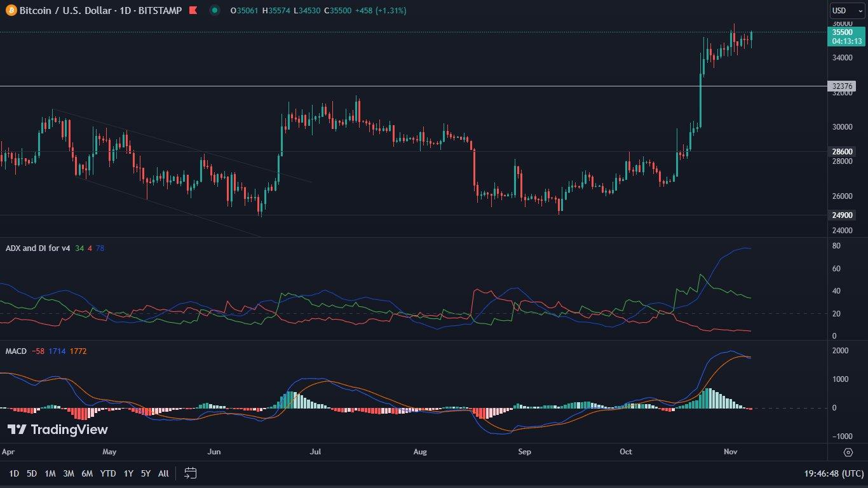Screen dimensions: 868x488
Task: Open the USD currency dropdown
Action: (x=846, y=11)
